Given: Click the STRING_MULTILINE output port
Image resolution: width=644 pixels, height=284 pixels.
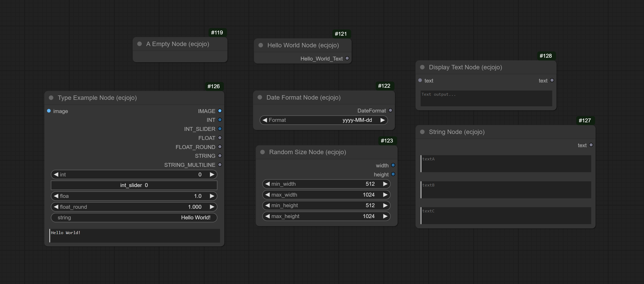Looking at the screenshot, I should click(x=220, y=165).
